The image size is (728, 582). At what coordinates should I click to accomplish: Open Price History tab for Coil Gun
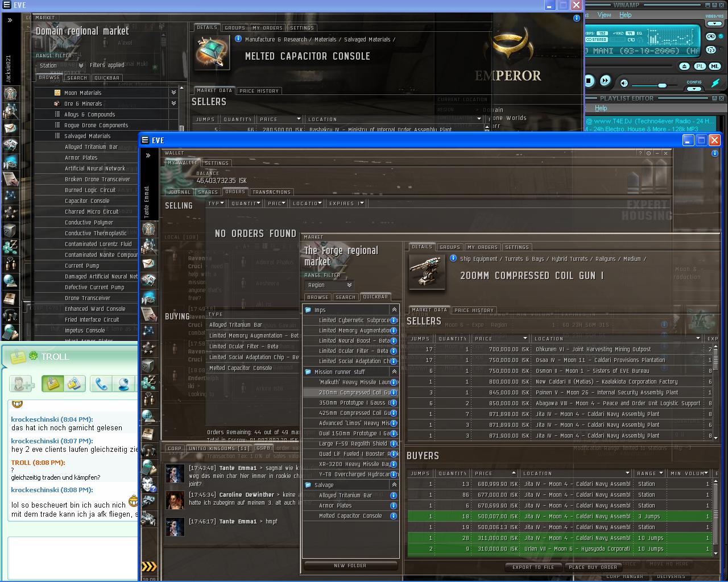click(x=474, y=310)
